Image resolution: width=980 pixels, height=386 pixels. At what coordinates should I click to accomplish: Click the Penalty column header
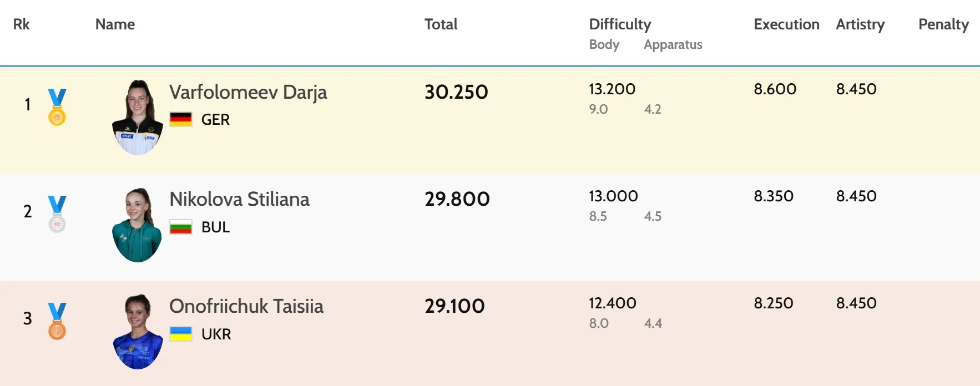pos(943,24)
